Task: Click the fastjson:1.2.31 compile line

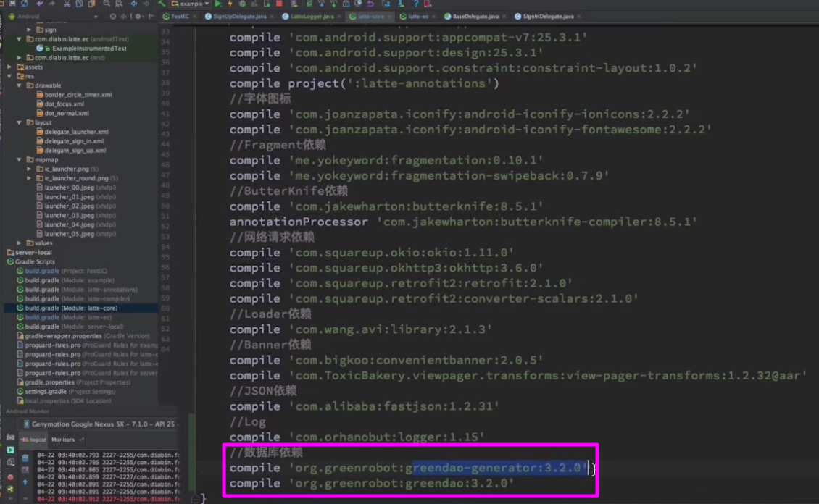Action: (365, 406)
